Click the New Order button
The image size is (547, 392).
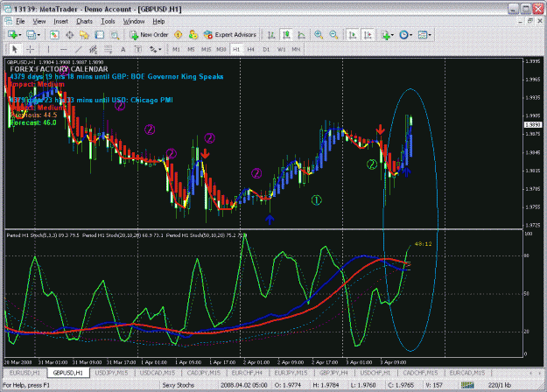(x=149, y=35)
